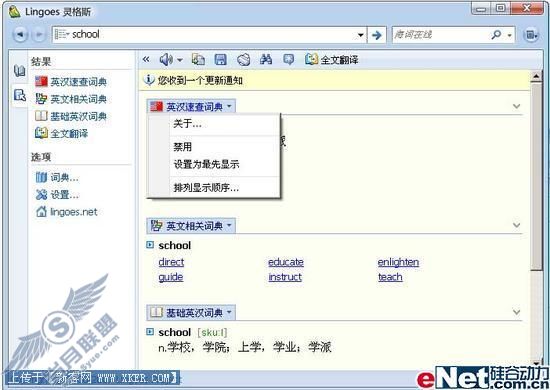This screenshot has height=390, width=550.
Task: Open the educate related word link
Action: point(286,262)
